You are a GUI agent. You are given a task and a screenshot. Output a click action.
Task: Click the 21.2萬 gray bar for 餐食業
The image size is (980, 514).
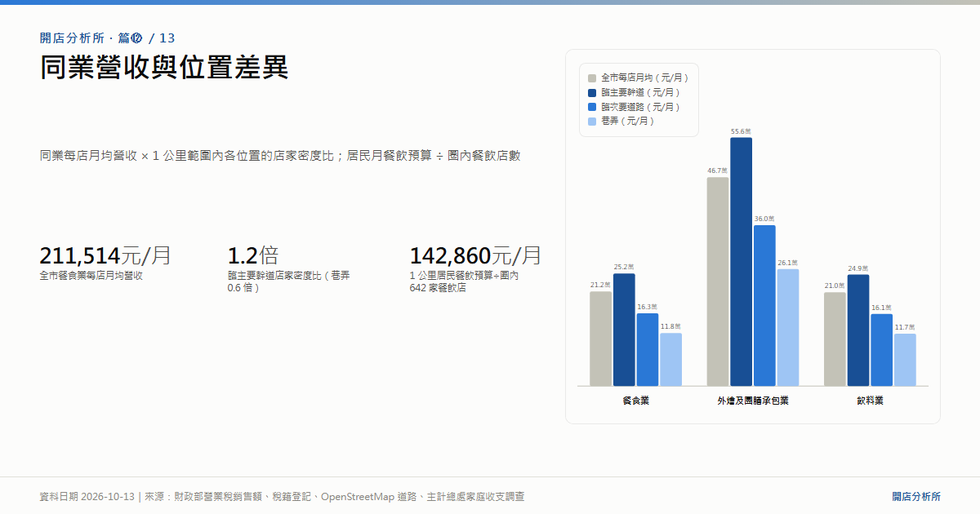(600, 339)
